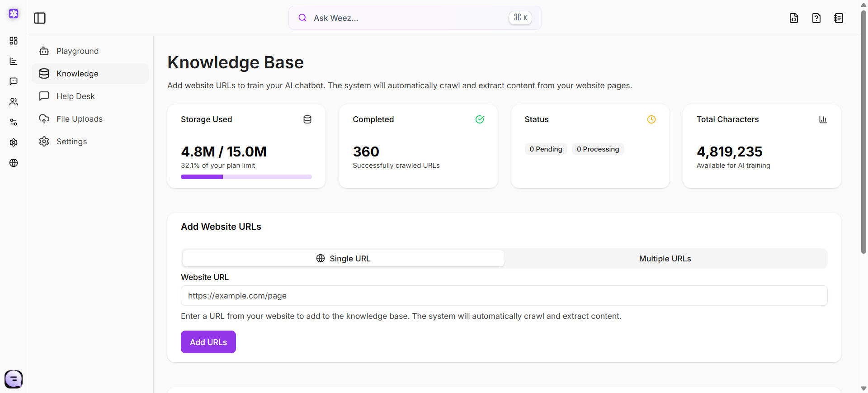Open the help question mark icon

(x=816, y=18)
